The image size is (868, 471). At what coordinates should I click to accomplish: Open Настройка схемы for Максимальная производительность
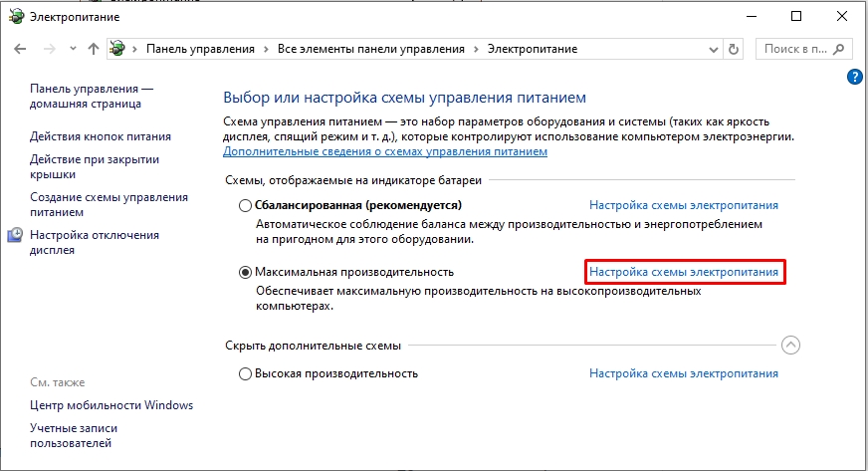[x=683, y=271]
